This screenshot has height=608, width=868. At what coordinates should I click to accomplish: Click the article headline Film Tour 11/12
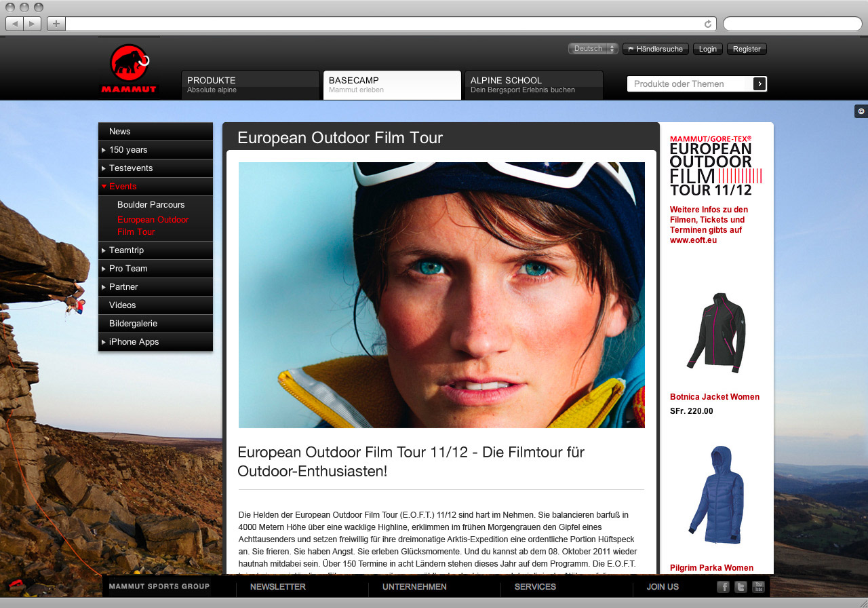(411, 461)
